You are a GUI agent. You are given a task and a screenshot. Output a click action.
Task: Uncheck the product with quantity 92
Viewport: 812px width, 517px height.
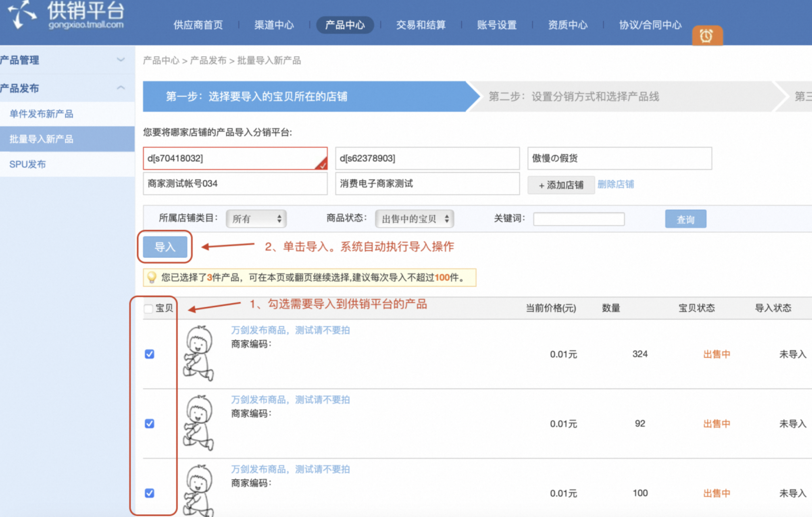coord(149,424)
